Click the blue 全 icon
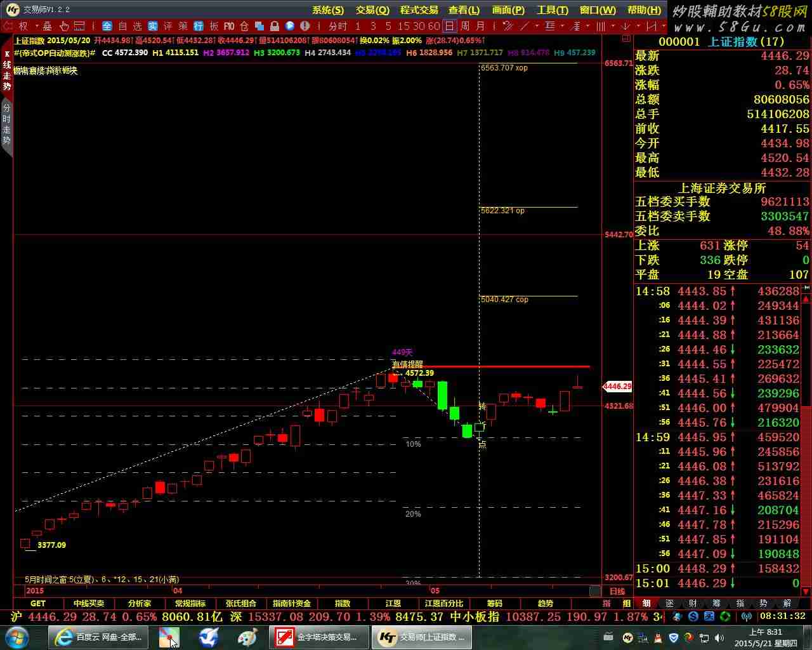812x650 pixels. coord(107,26)
